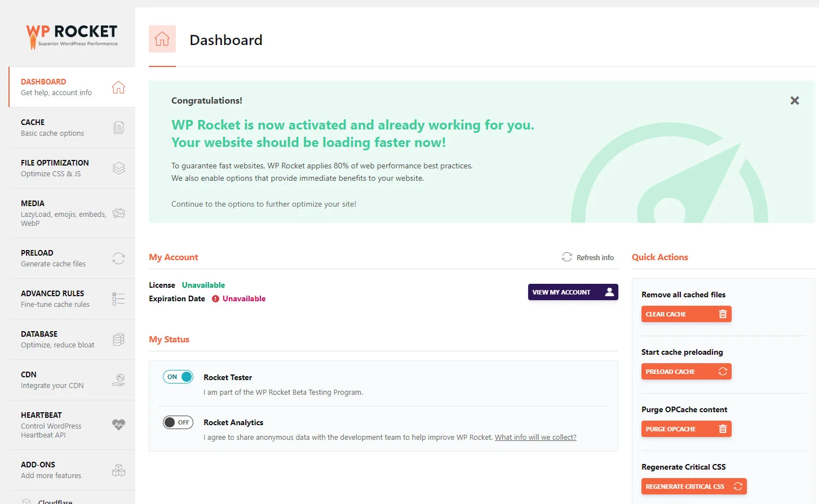Click the 'Expiration Date' label

click(x=177, y=298)
